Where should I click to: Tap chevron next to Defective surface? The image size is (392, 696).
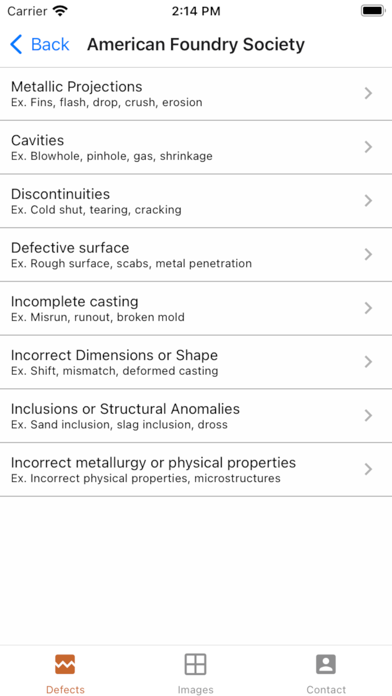point(368,254)
